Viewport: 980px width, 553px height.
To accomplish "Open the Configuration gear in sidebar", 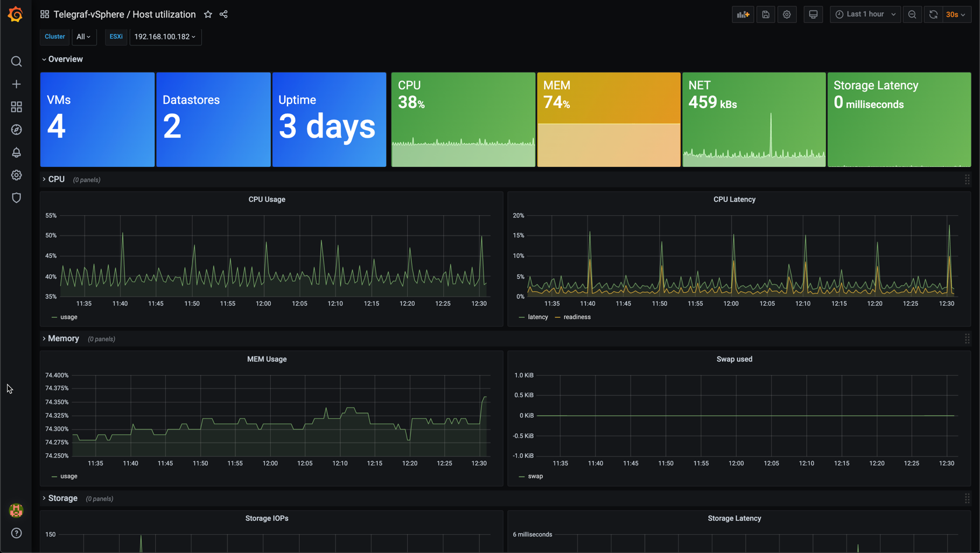I will pyautogui.click(x=16, y=175).
